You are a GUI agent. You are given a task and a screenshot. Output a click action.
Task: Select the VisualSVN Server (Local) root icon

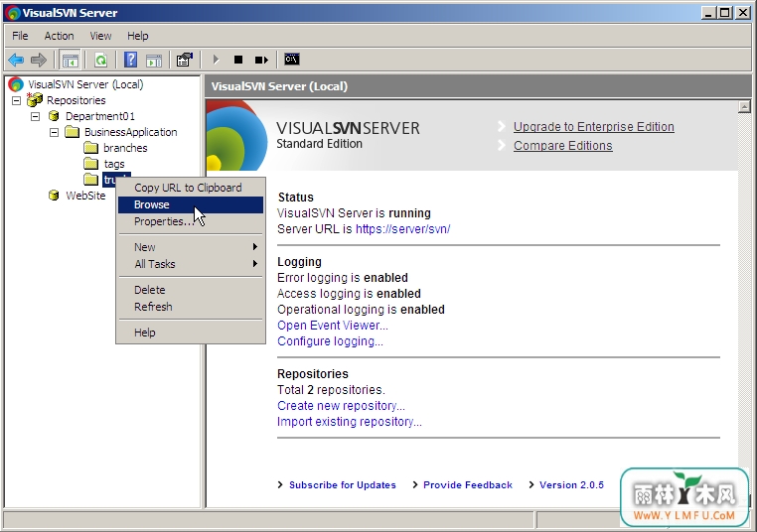point(16,84)
